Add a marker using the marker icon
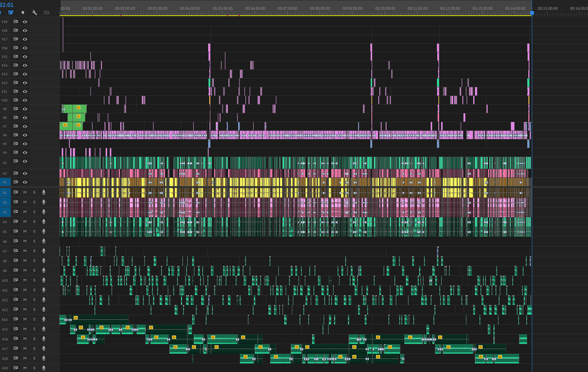588x372 pixels. 23,12
